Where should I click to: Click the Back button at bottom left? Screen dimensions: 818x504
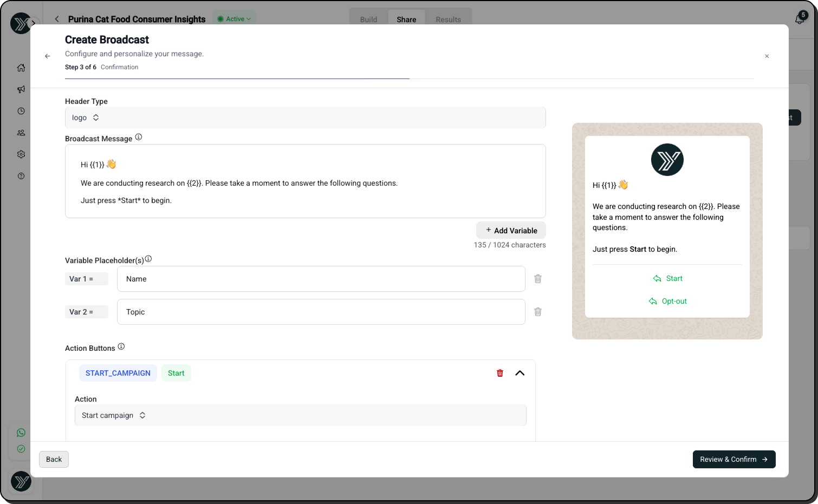54,459
